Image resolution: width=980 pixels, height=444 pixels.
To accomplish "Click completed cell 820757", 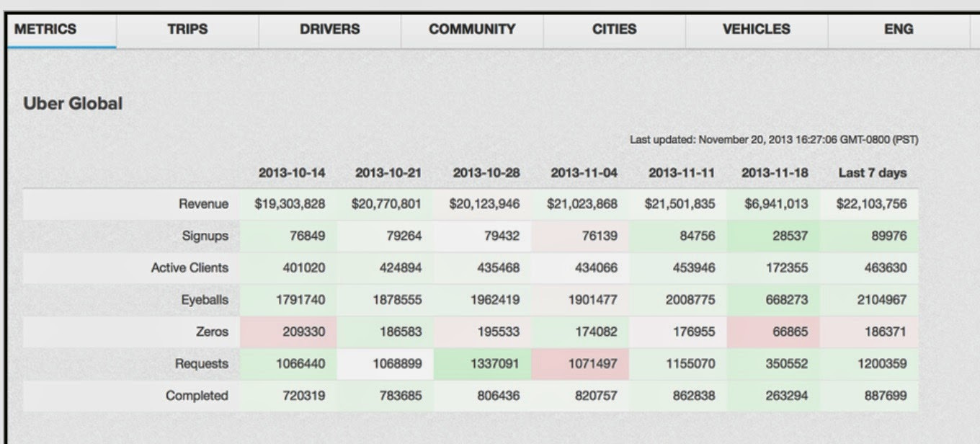I will click(x=581, y=396).
